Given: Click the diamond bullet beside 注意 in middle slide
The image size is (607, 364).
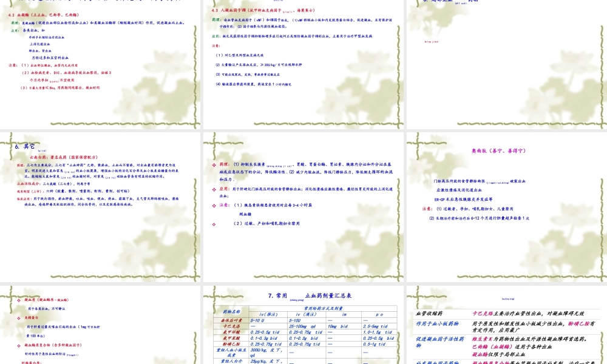Looking at the screenshot, I should click(x=214, y=205).
